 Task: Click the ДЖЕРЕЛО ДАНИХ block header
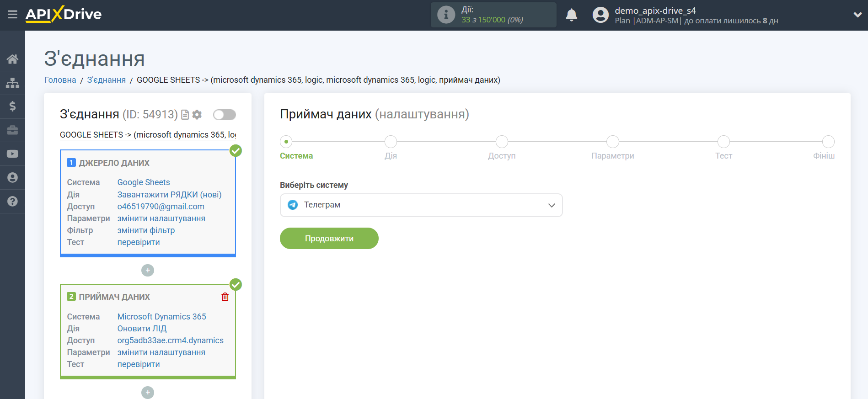[x=114, y=163]
